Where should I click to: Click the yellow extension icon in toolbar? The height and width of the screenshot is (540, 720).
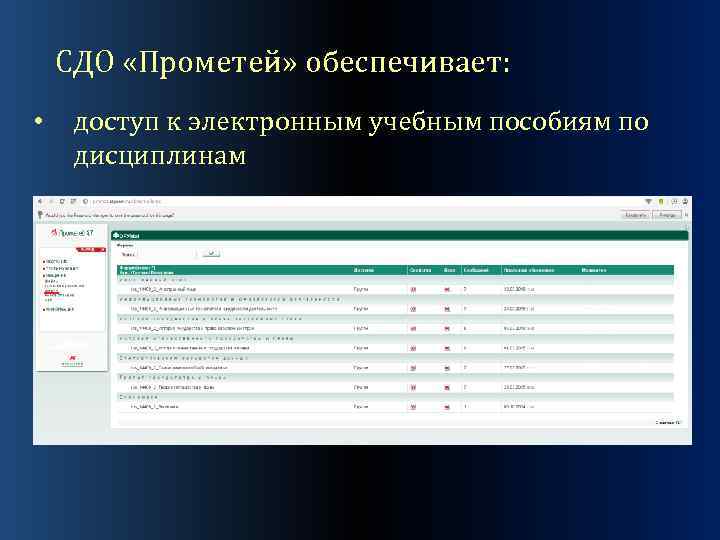661,202
